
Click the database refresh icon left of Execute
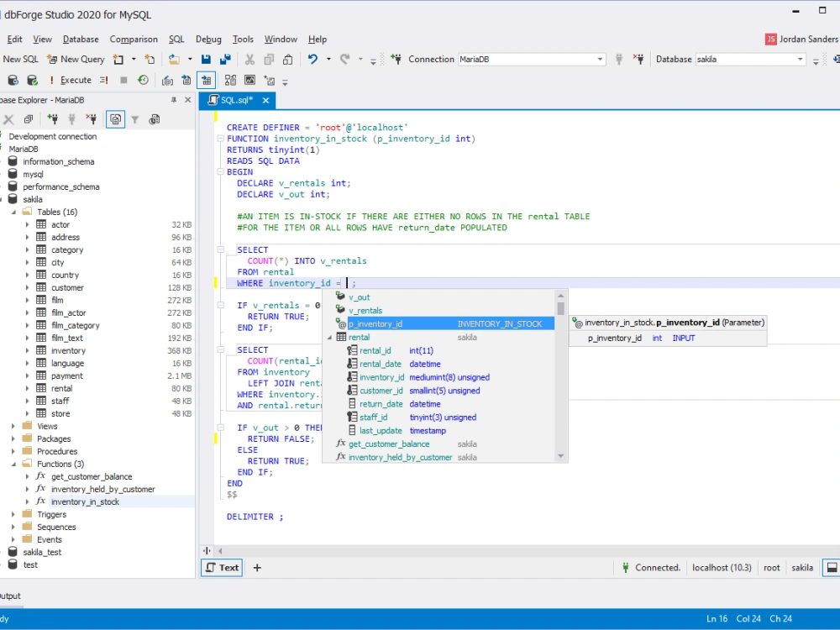tap(13, 81)
